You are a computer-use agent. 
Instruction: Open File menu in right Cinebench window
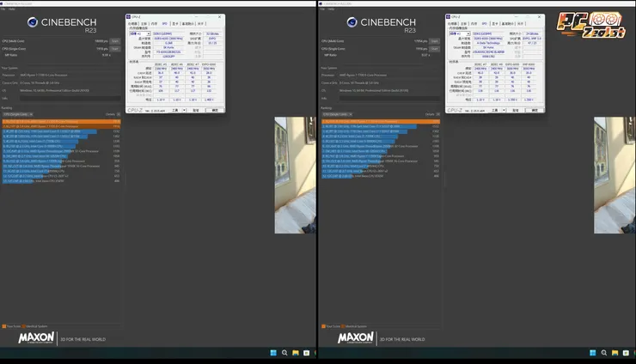(x=322, y=9)
